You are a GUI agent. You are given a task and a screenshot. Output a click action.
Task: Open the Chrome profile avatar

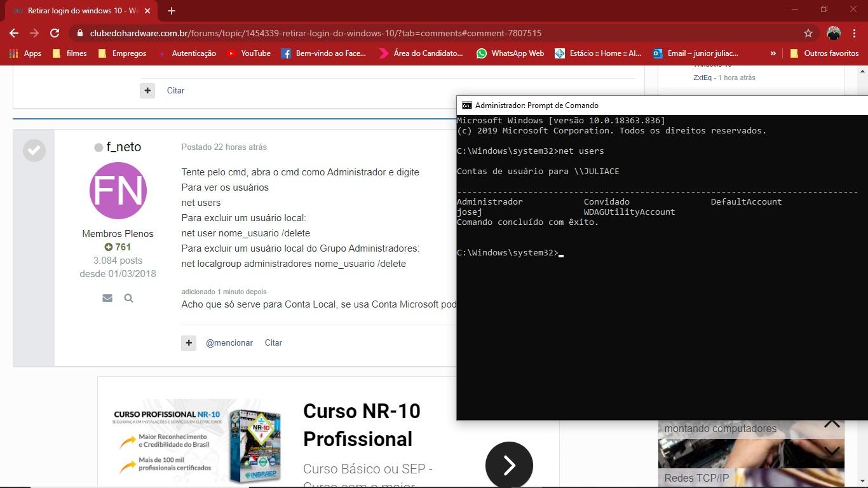pos(834,33)
